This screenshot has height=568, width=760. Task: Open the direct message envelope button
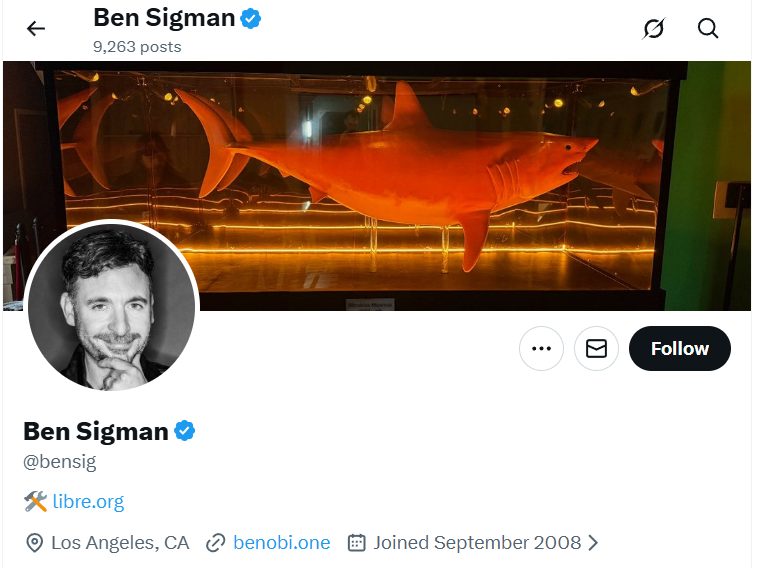[x=596, y=348]
